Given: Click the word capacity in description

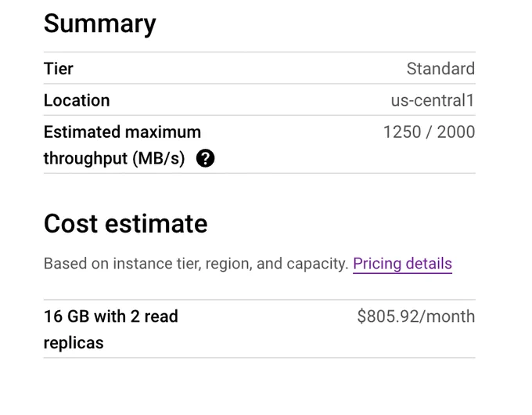Looking at the screenshot, I should click(317, 264).
